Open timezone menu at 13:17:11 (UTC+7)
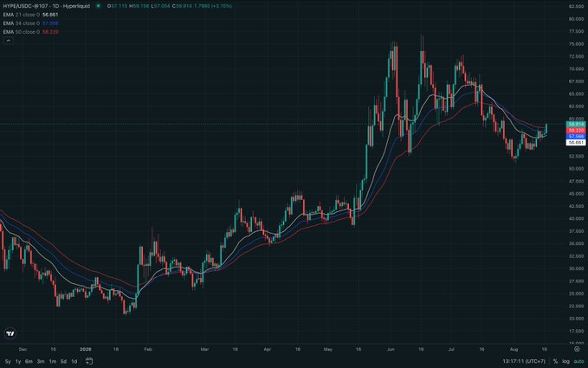The width and height of the screenshot is (588, 368). pos(524,361)
